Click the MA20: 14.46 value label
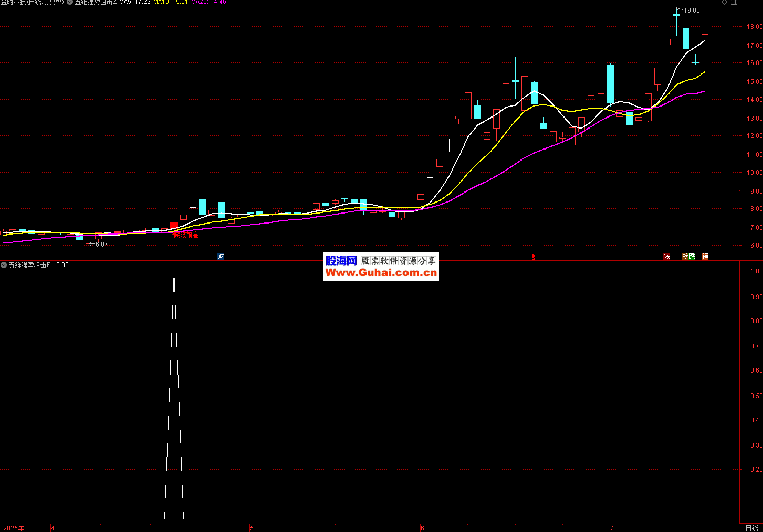Image resolution: width=763 pixels, height=532 pixels. coord(208,2)
